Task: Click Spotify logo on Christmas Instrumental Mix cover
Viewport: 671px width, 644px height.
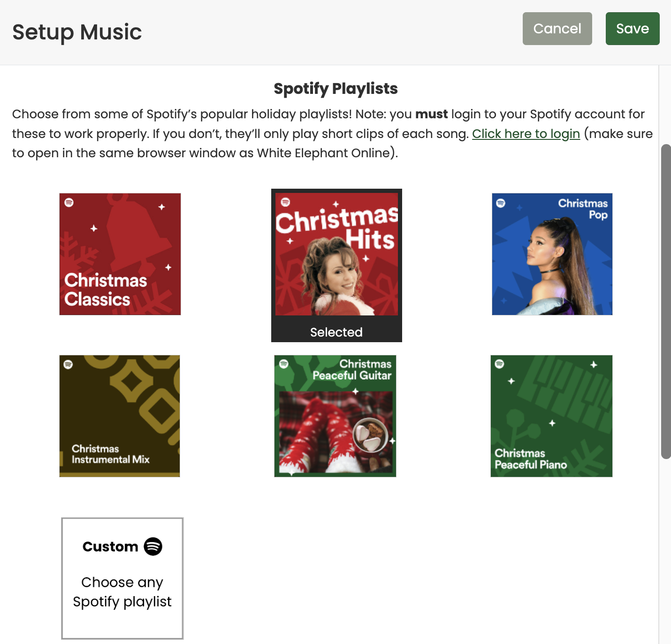Action: [68, 365]
